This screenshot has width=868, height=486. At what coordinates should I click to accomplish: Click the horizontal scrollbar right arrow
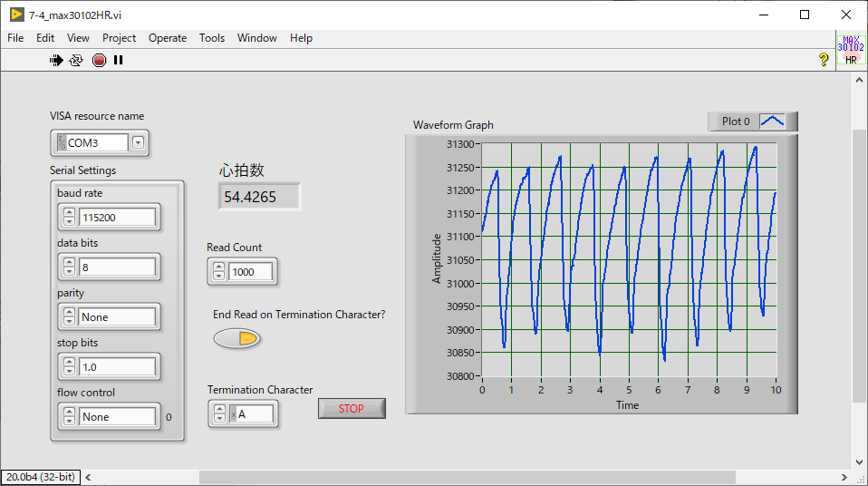pos(844,477)
